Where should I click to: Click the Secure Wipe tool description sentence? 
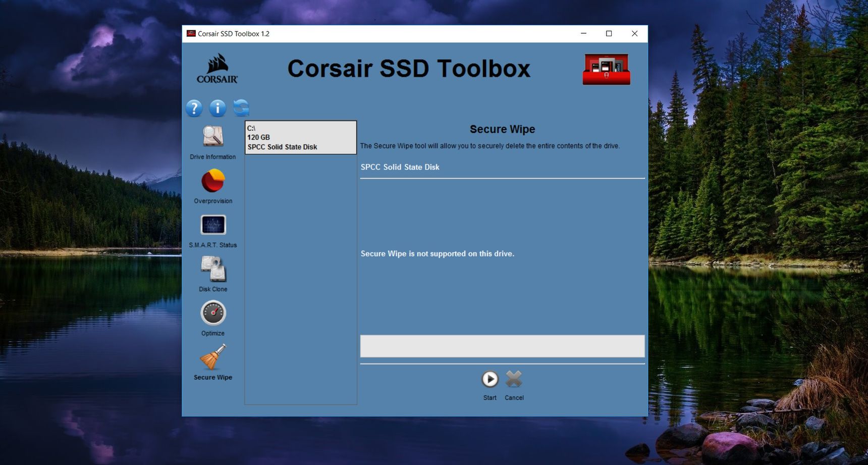(490, 146)
